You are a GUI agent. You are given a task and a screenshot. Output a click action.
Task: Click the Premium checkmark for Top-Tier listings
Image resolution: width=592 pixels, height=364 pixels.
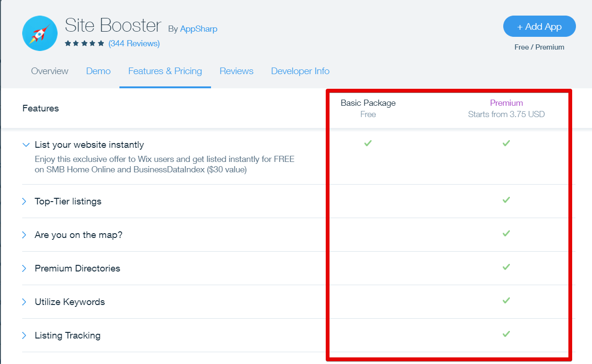[x=507, y=200]
